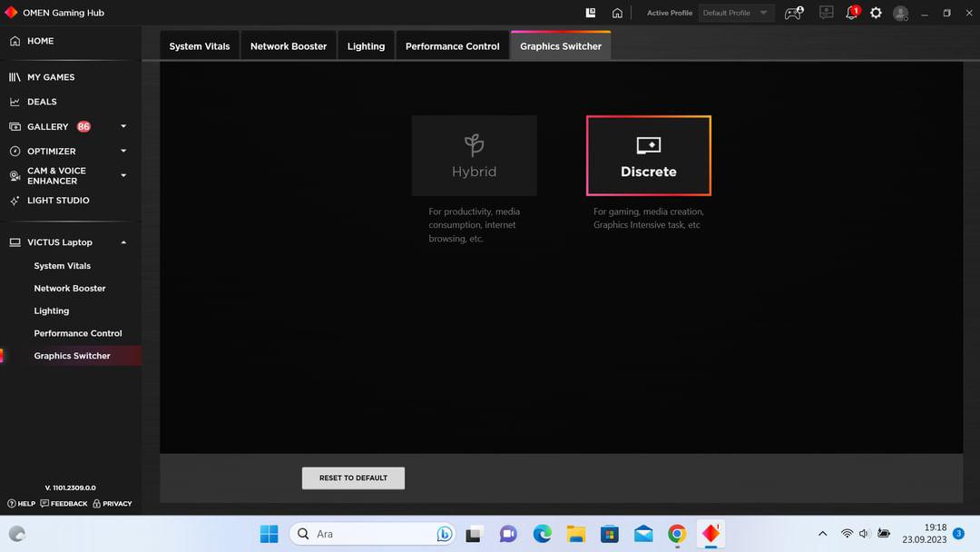Screen dimensions: 980x552
Task: Open the notification center badge 3
Action: coord(958,533)
